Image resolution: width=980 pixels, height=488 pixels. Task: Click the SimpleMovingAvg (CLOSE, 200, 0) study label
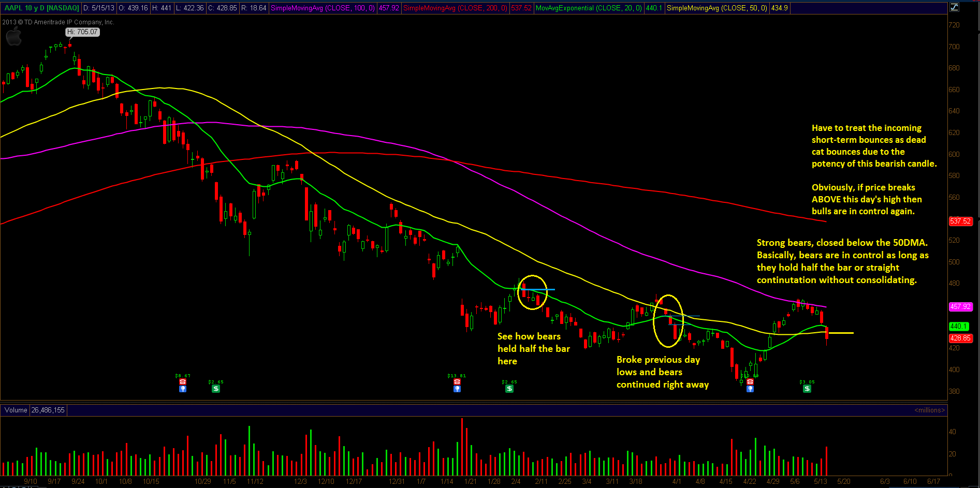[x=455, y=8]
